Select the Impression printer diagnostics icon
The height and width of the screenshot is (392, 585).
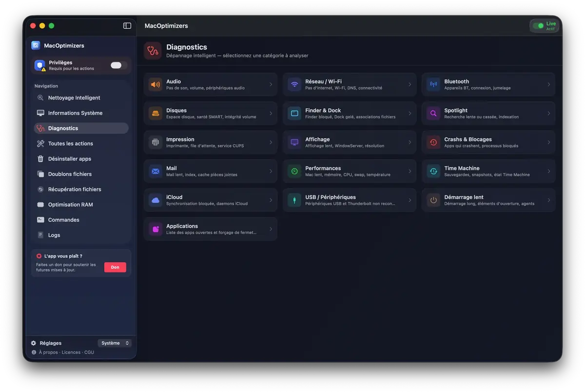pos(155,142)
